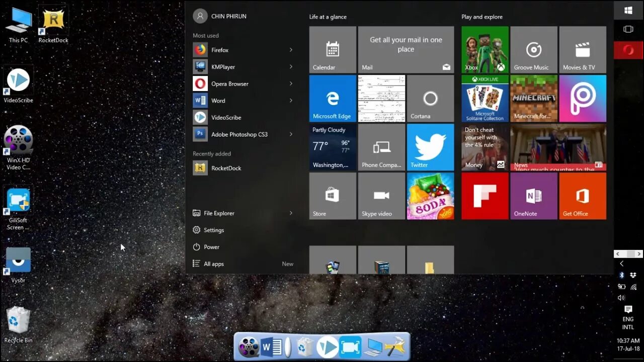Viewport: 644px width, 362px height.
Task: Open Task View on taskbar
Action: point(628,29)
